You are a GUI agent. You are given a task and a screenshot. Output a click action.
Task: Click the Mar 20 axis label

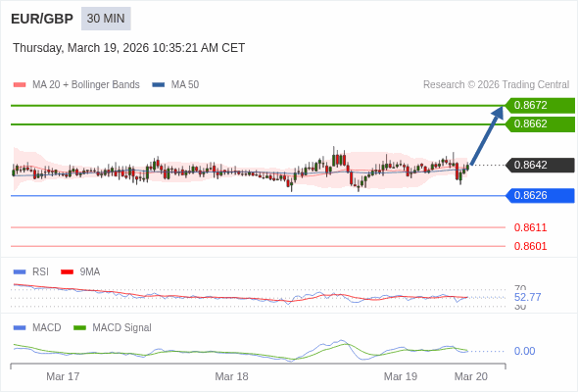[471, 376]
